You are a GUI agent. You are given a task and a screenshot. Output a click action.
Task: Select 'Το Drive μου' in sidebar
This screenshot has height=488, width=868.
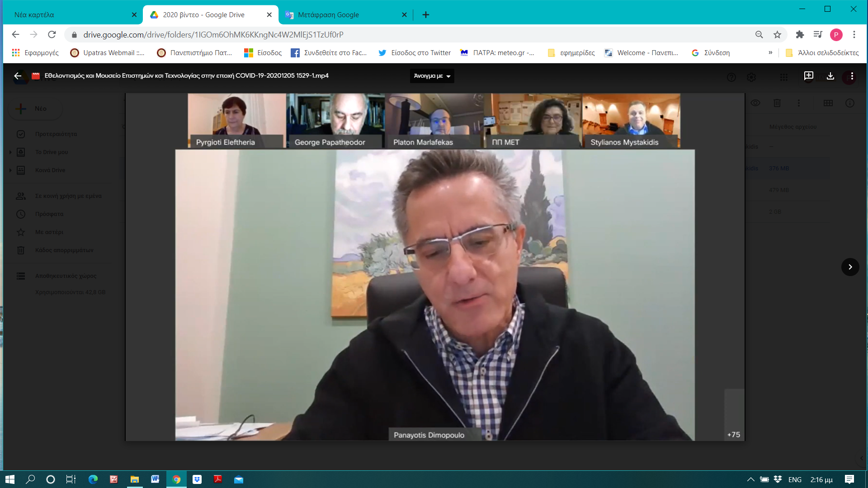(x=52, y=152)
